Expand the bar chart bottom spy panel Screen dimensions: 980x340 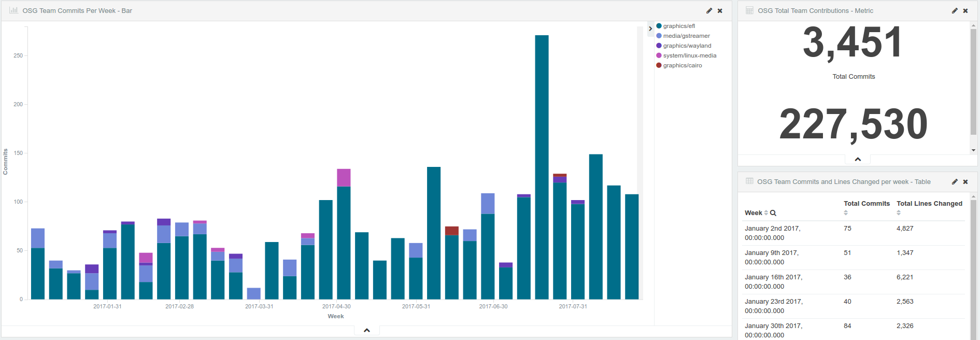coord(367,330)
